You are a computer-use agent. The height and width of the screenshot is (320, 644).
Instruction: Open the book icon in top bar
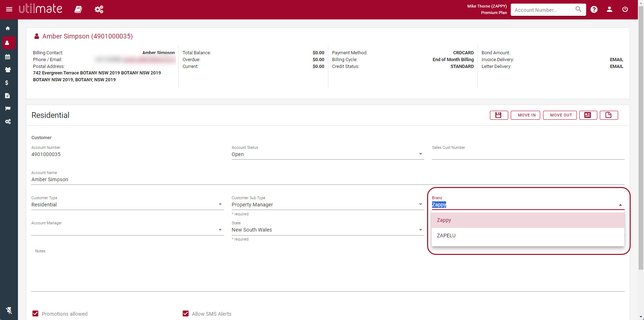click(x=78, y=9)
